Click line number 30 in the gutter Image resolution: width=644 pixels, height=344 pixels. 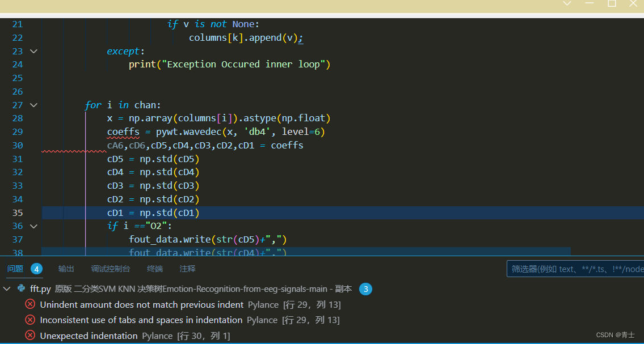(x=18, y=145)
